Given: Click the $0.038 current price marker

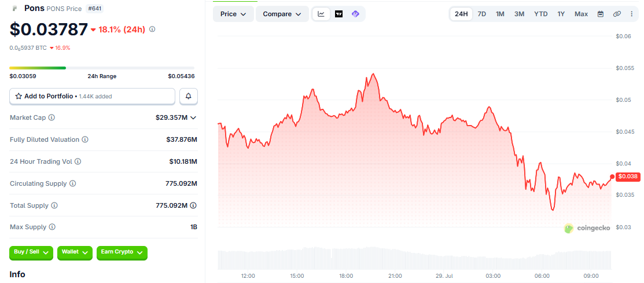Looking at the screenshot, I should click(628, 177).
